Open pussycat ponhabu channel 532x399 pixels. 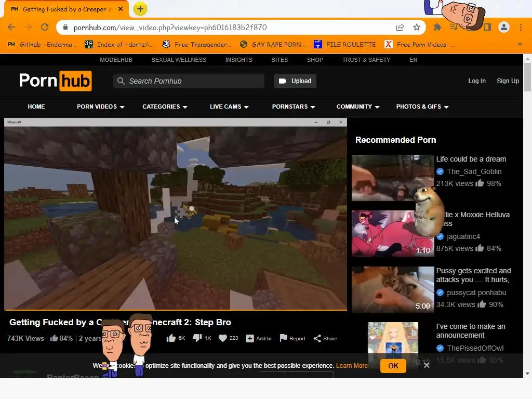(476, 292)
